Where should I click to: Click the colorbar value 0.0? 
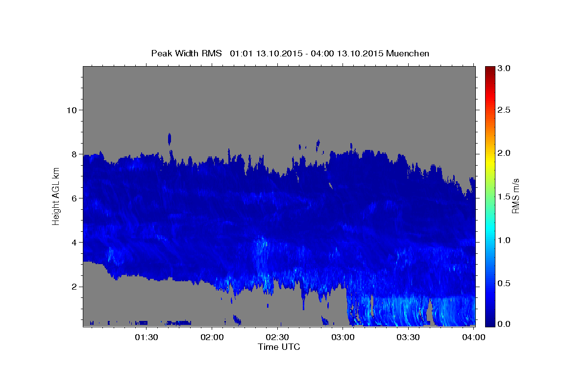(x=504, y=324)
